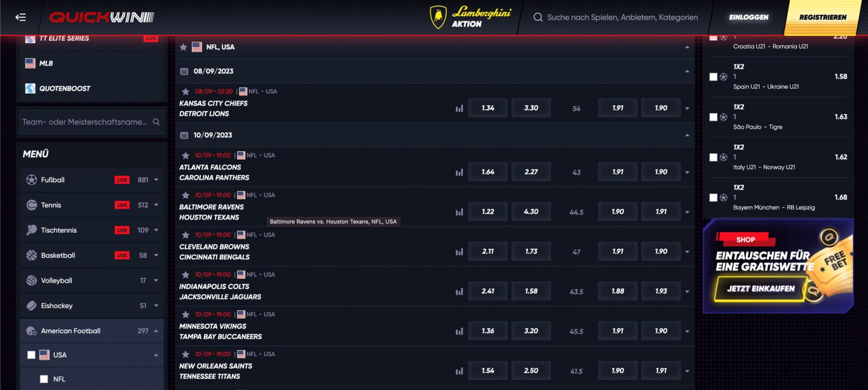Image resolution: width=868 pixels, height=390 pixels.
Task: Open statistics icon for Kansas City Chiefs
Action: pyautogui.click(x=459, y=108)
